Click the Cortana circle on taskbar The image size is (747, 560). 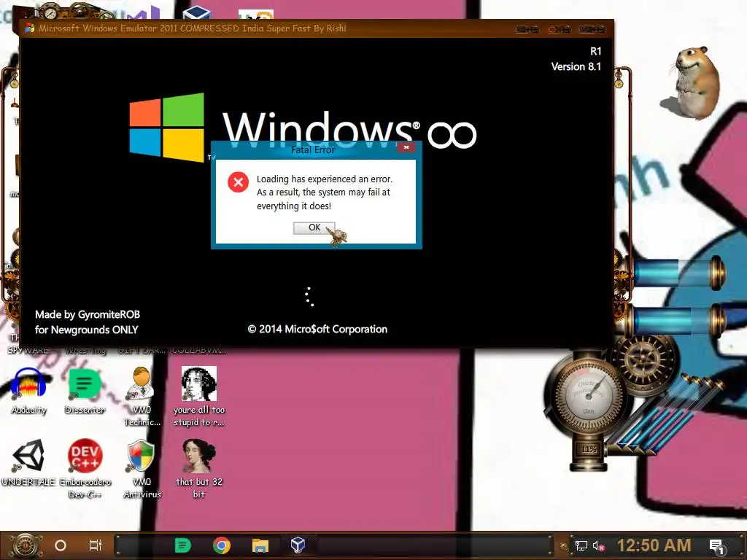[61, 545]
